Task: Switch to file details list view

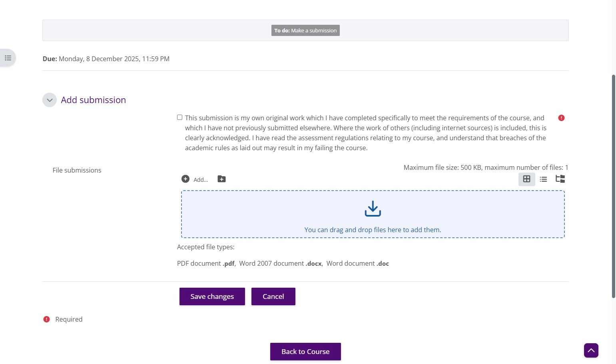Action: pos(543,179)
